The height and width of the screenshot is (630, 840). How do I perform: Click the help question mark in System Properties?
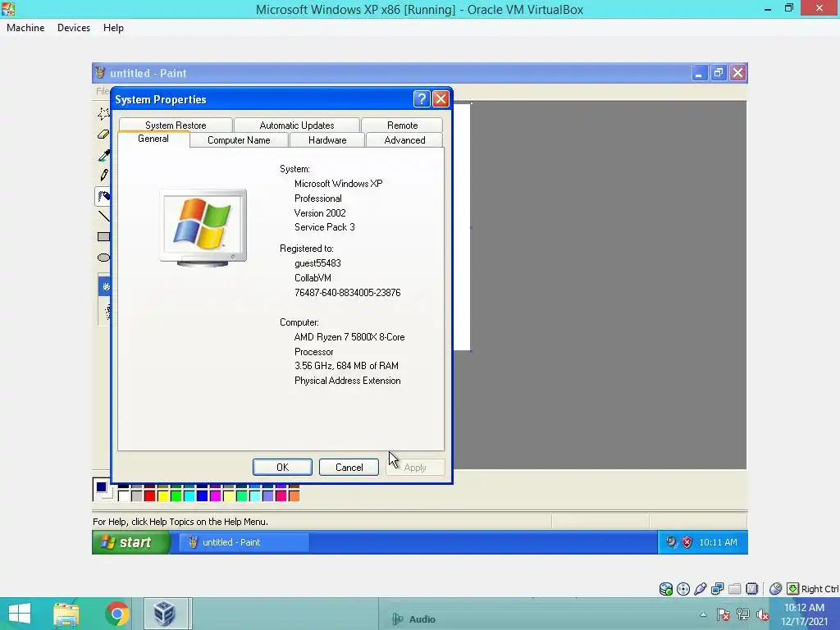(422, 99)
